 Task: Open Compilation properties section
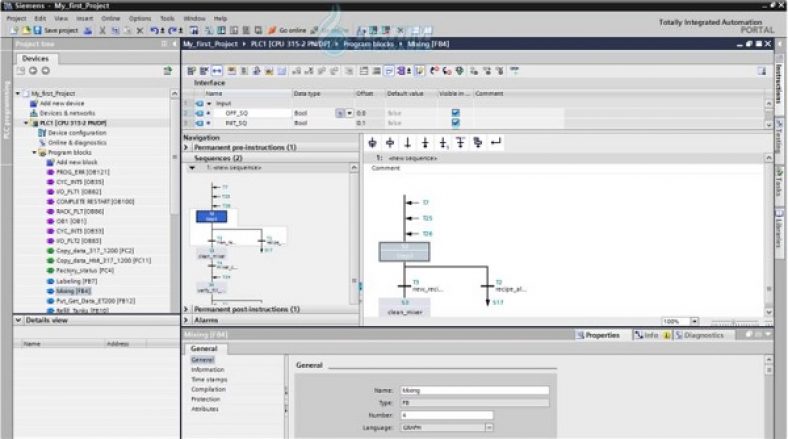pos(208,389)
